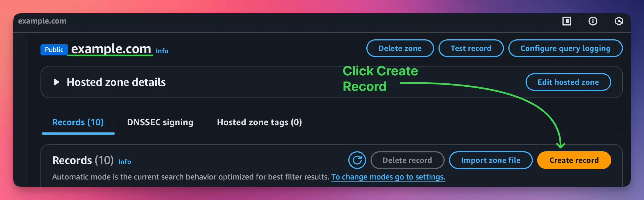
Task: Refresh the records list
Action: [x=357, y=160]
